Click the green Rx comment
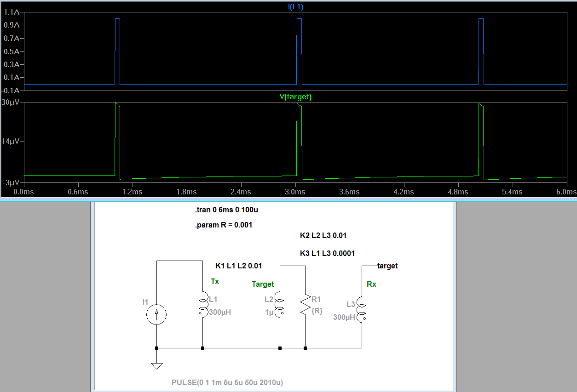Viewport: 577px width, 392px height. pyautogui.click(x=371, y=284)
